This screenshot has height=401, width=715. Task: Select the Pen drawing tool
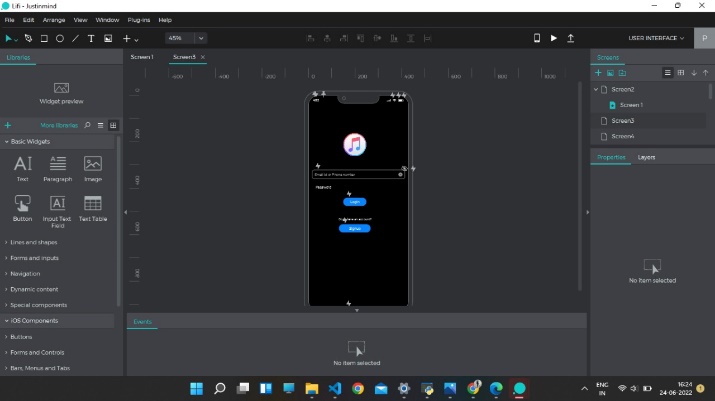click(28, 38)
